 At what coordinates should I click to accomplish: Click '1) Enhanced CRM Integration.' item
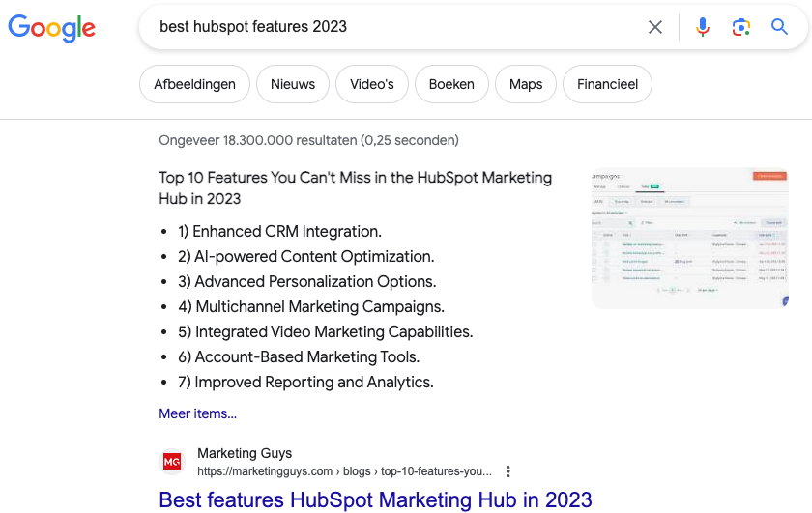[x=279, y=232]
